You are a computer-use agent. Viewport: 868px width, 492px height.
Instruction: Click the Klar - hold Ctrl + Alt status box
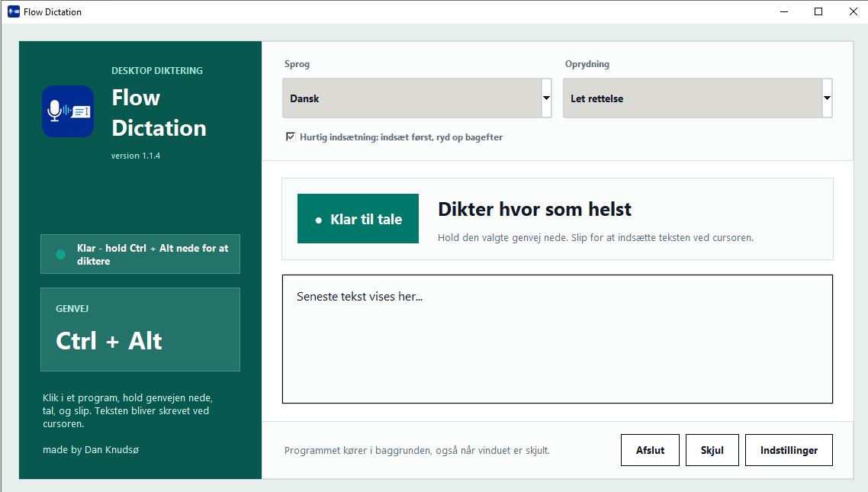point(140,254)
